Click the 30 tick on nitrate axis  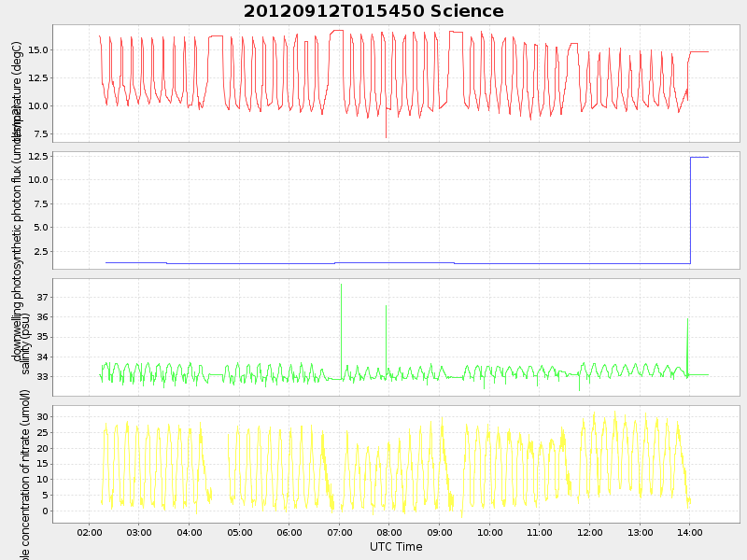42,416
